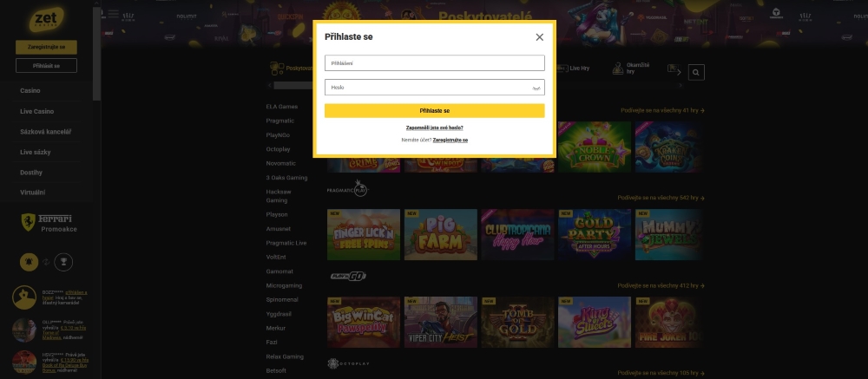Screen dimensions: 868x379
Task: Select Novomatic provider
Action: click(280, 163)
